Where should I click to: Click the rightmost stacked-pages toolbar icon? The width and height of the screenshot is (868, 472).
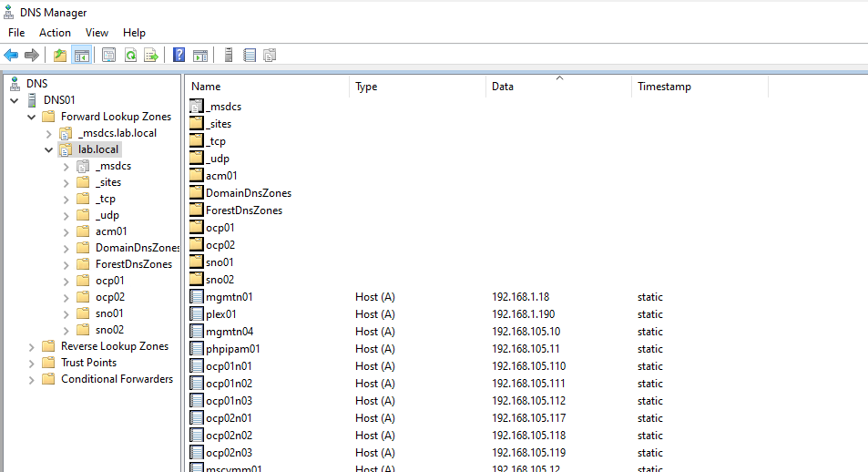(x=270, y=55)
